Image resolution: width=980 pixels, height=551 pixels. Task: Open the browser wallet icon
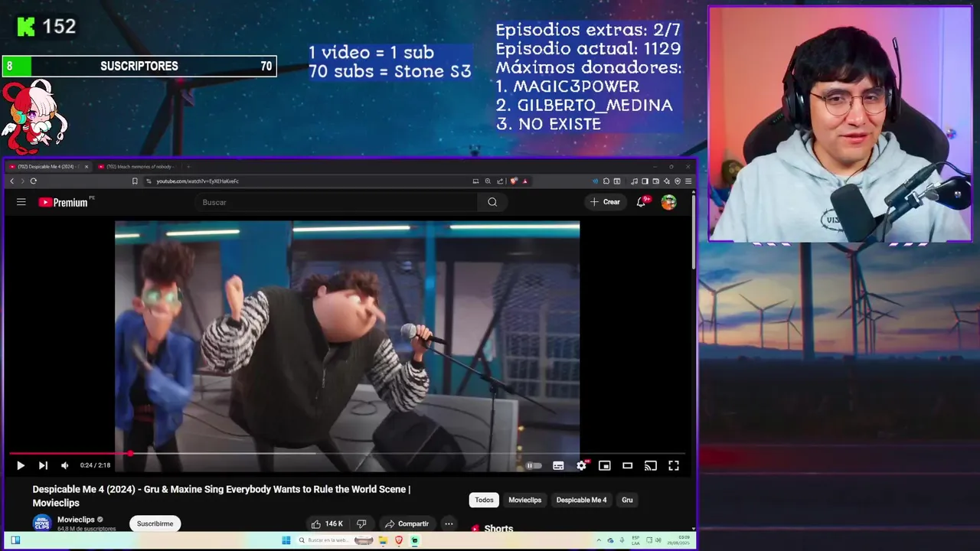(655, 181)
